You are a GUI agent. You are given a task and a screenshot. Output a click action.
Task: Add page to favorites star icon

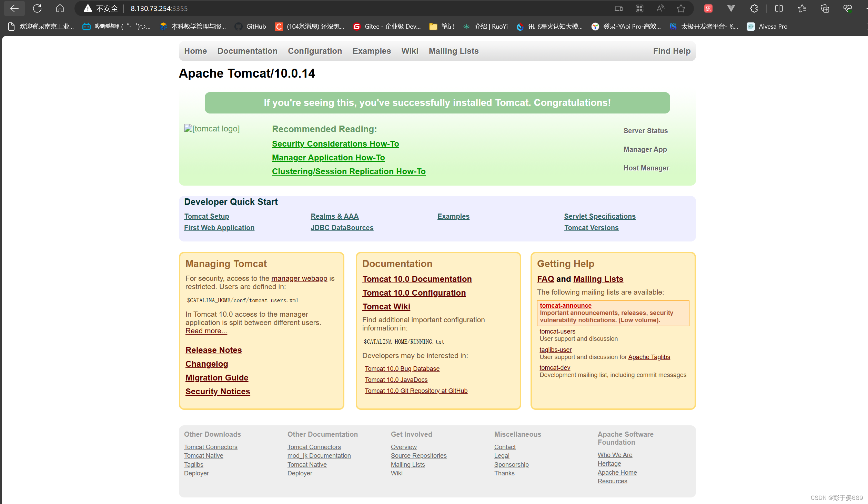tap(681, 8)
